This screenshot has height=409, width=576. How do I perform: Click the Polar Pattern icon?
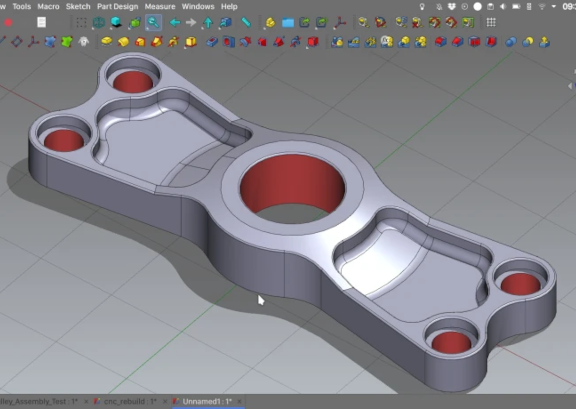370,42
